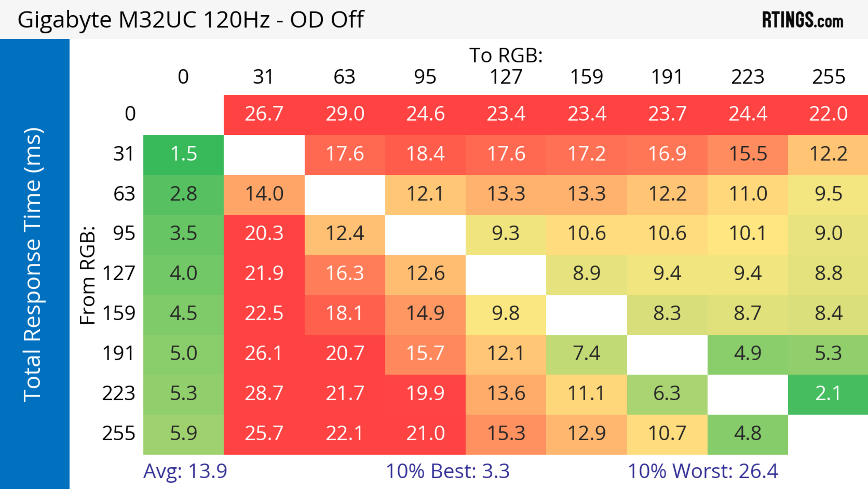Click the 14.0 orange cell
The image size is (868, 489).
pos(264,194)
